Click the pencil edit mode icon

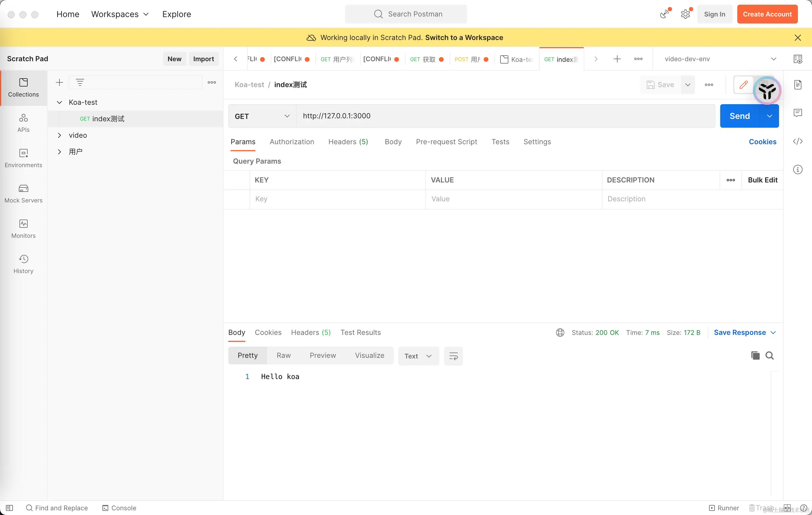click(743, 85)
